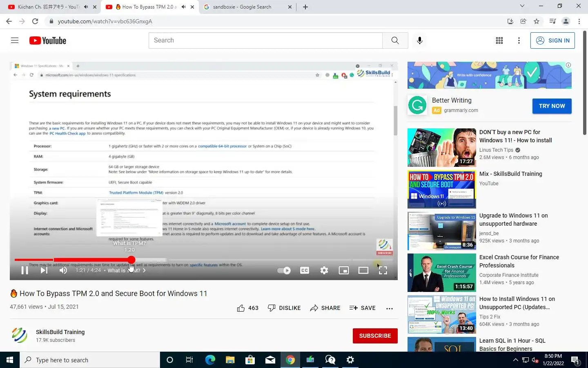Skip to next video in player

coord(44,270)
